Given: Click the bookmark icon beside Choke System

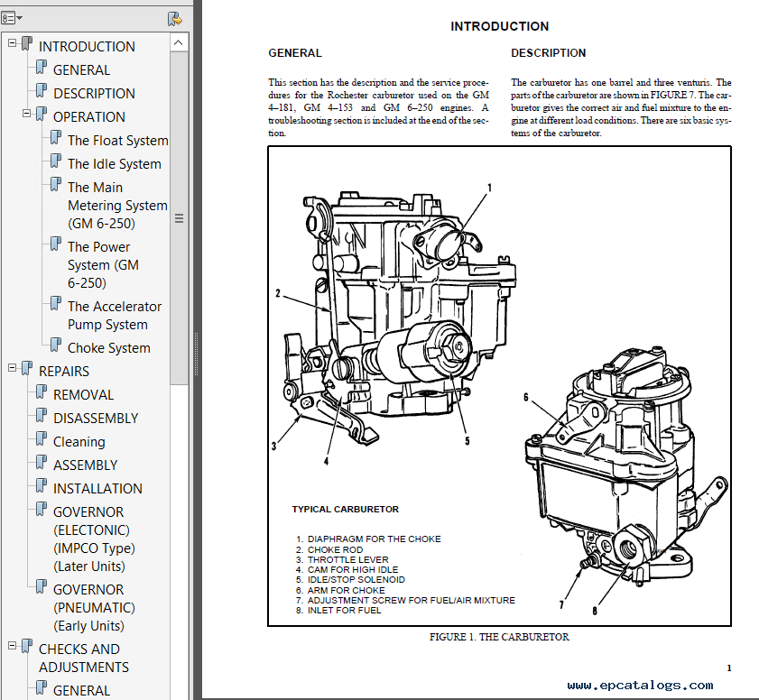Looking at the screenshot, I should (56, 345).
